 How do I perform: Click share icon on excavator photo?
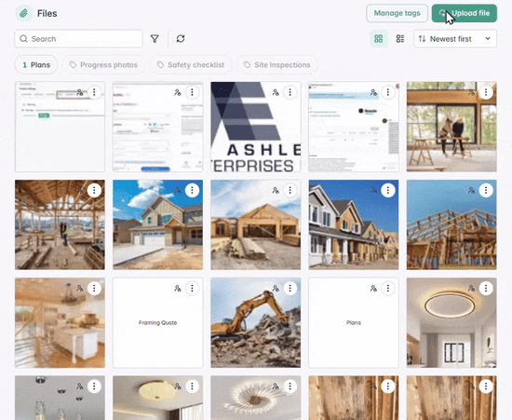coord(276,289)
